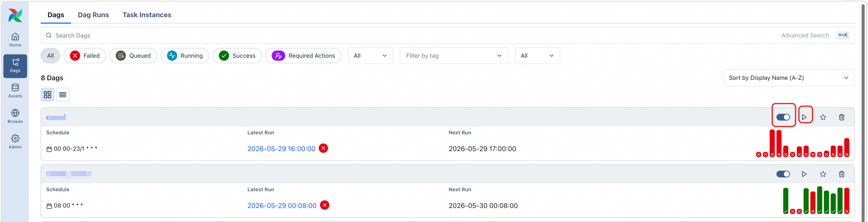Viewport: 868px width, 222px height.
Task: Switch to table list view
Action: click(63, 95)
